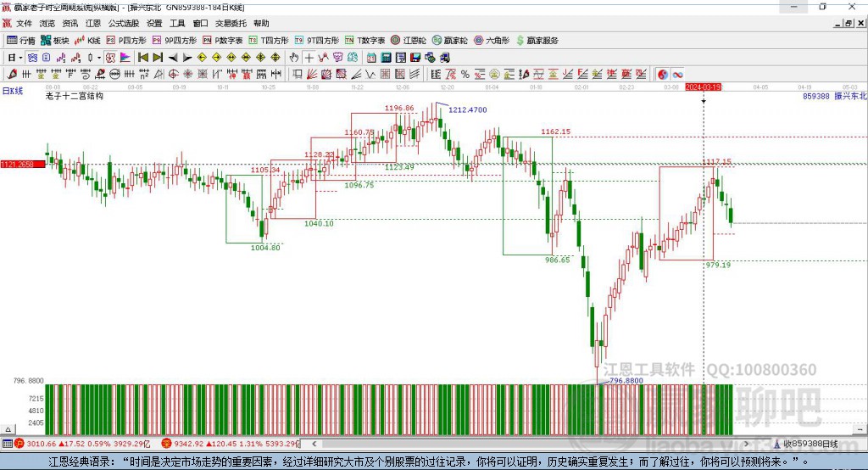The height and width of the screenshot is (470, 868).
Task: Open the calculator icon
Action: click(x=386, y=58)
